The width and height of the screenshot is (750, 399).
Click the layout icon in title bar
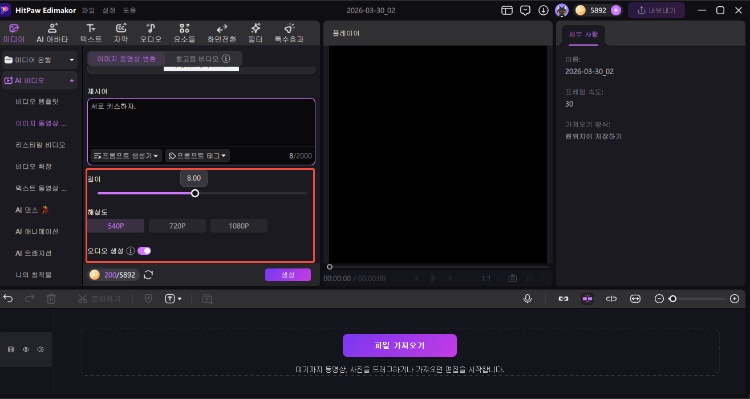[x=507, y=10]
